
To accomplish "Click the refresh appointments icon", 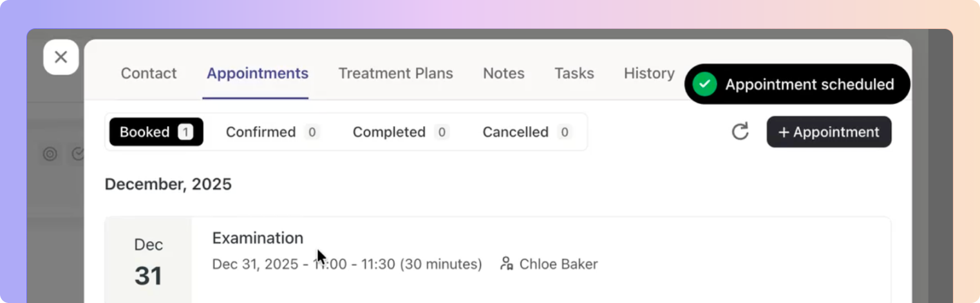I will click(x=740, y=132).
